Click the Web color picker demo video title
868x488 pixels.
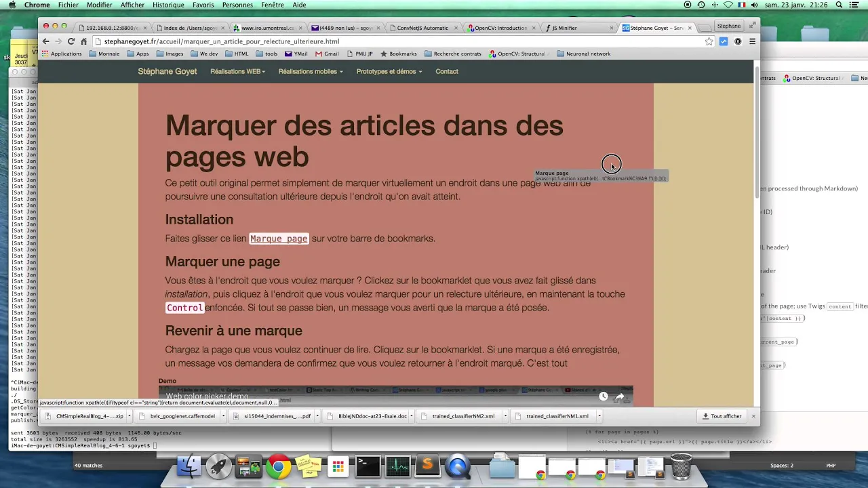pos(207,396)
